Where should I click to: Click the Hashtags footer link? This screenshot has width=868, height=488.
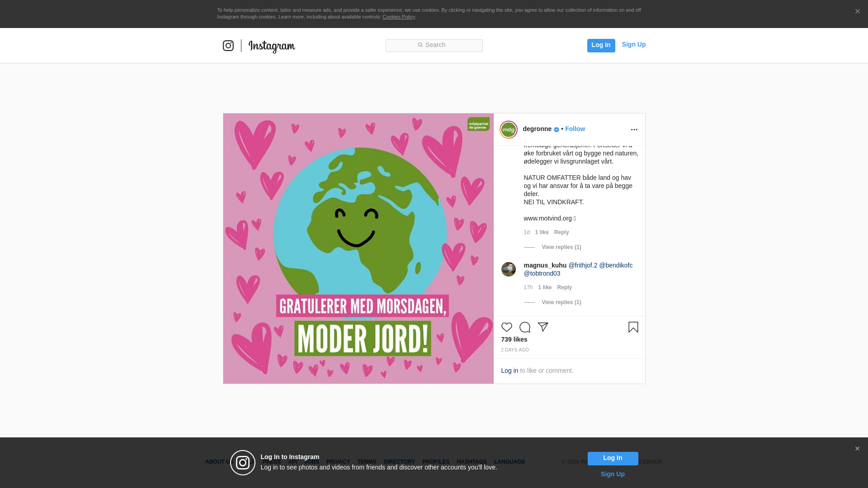pyautogui.click(x=472, y=462)
